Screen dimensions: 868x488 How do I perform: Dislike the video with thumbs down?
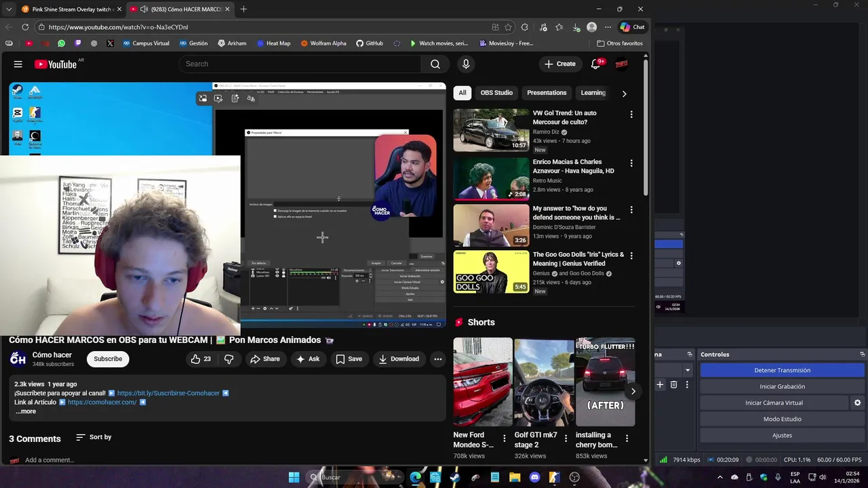[x=229, y=359]
